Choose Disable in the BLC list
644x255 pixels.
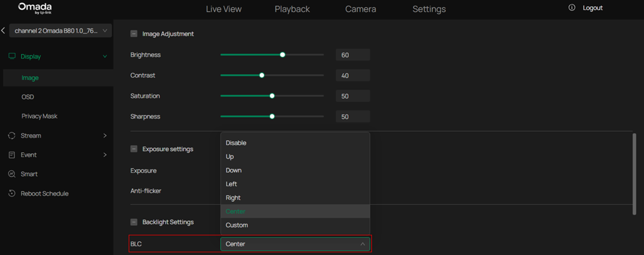pyautogui.click(x=295, y=143)
